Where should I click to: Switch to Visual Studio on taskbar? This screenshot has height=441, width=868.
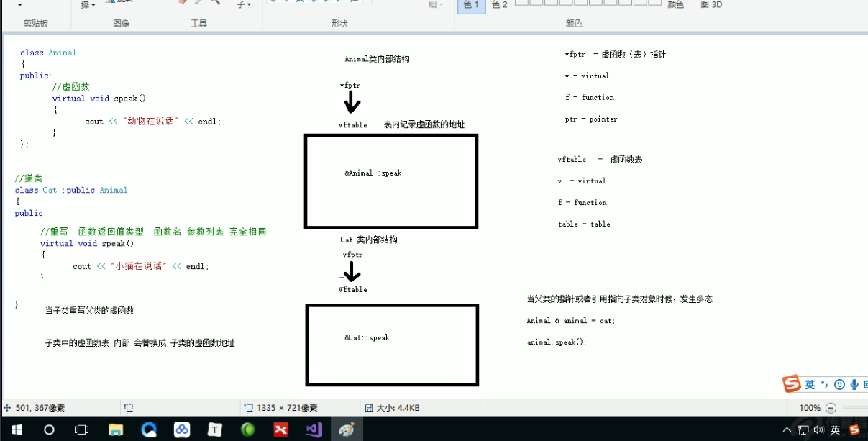point(314,429)
